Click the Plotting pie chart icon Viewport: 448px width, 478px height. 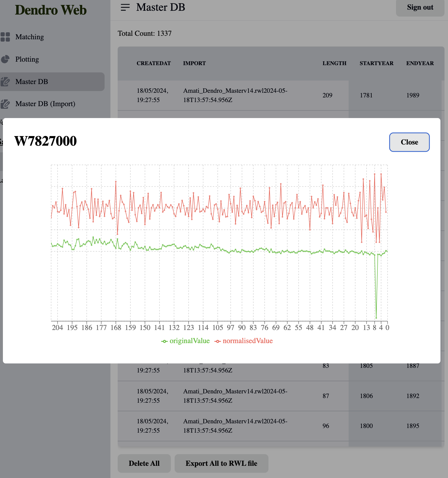(x=5, y=59)
